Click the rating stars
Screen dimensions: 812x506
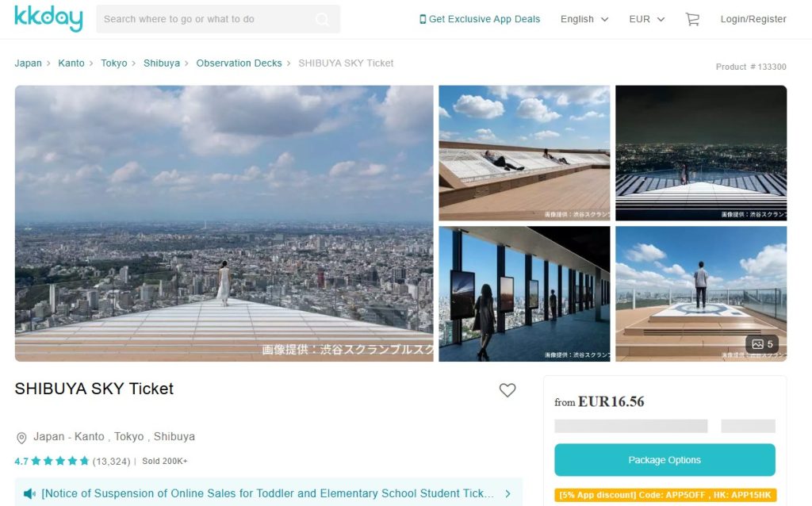(62, 461)
